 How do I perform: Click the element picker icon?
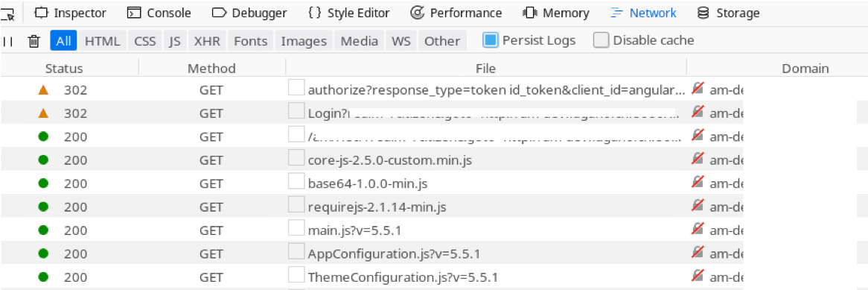pyautogui.click(x=7, y=13)
